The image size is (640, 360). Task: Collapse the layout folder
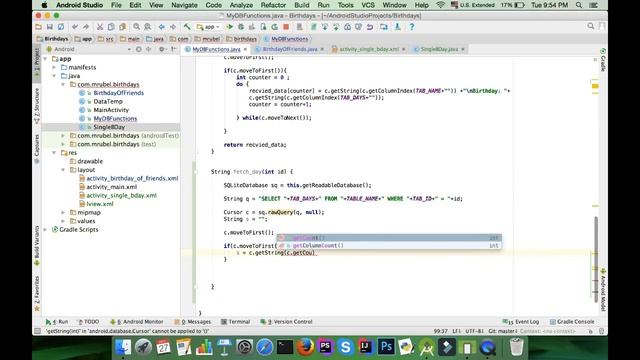click(x=63, y=170)
